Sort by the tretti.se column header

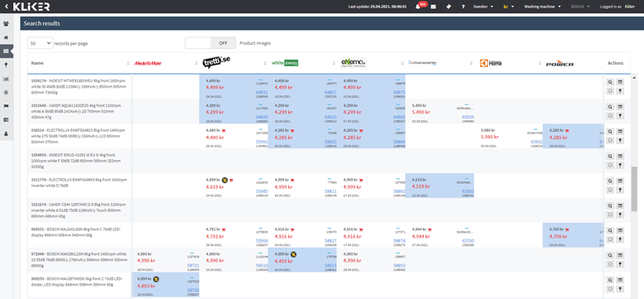216,63
